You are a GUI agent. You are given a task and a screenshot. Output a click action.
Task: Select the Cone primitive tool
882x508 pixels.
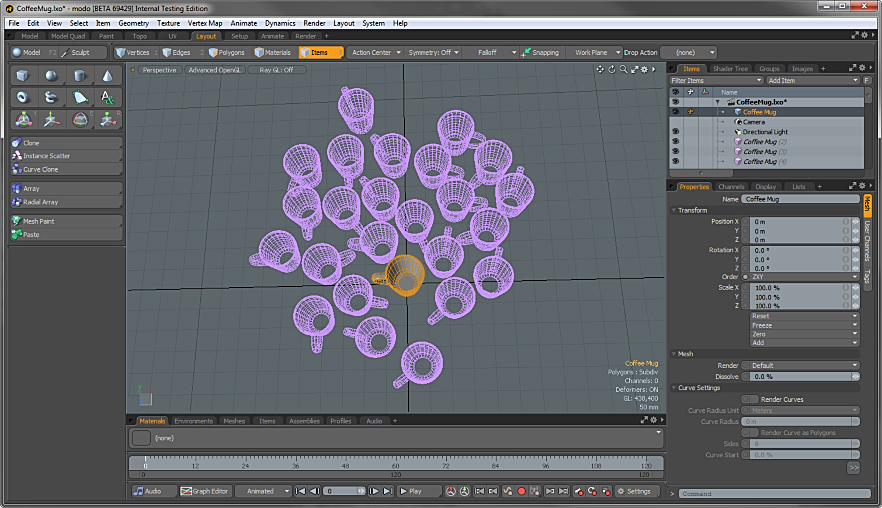107,75
